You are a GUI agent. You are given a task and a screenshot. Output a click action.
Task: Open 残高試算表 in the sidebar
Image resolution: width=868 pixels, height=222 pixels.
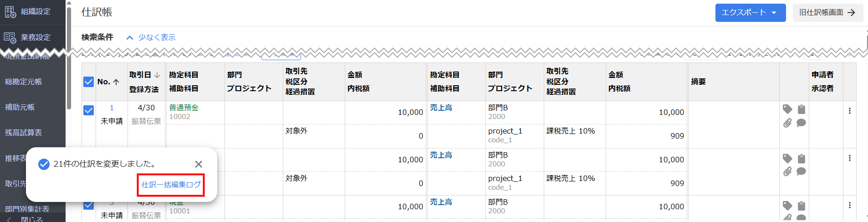coord(24,133)
